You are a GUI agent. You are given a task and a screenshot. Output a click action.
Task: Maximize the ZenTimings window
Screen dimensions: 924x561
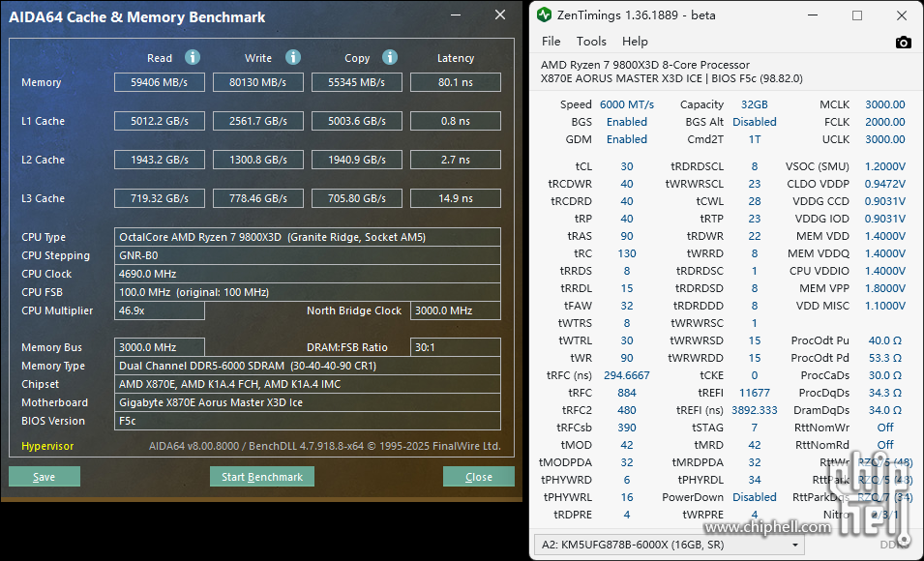[857, 15]
